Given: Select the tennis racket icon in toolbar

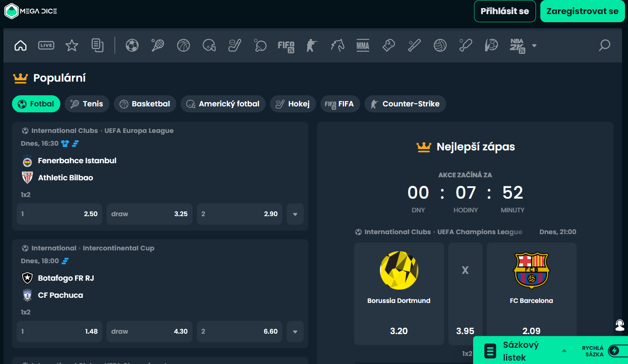Looking at the screenshot, I should coord(158,45).
